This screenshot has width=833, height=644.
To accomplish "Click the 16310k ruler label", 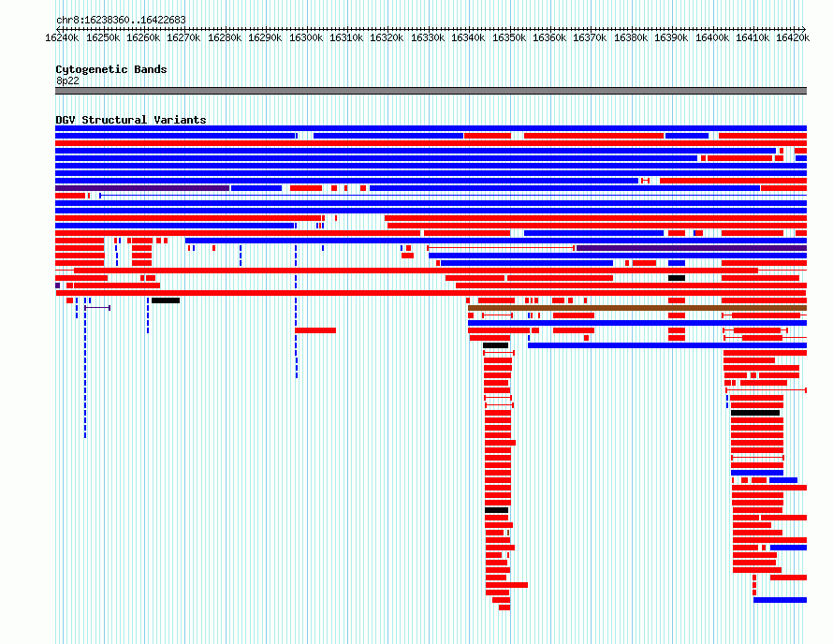I will pos(346,37).
